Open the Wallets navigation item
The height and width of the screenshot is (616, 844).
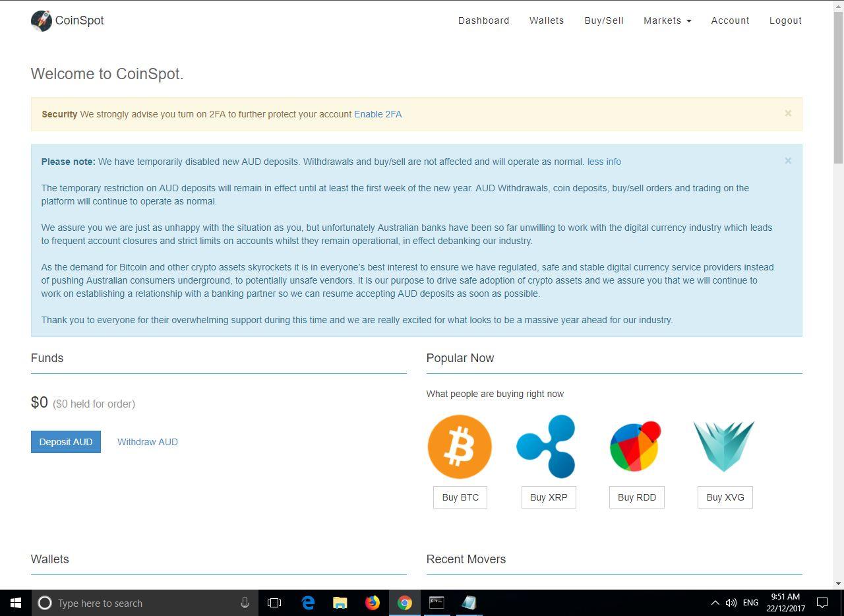point(547,20)
